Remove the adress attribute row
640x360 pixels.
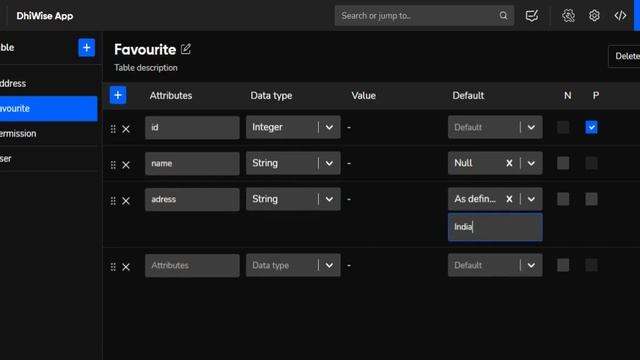(126, 201)
